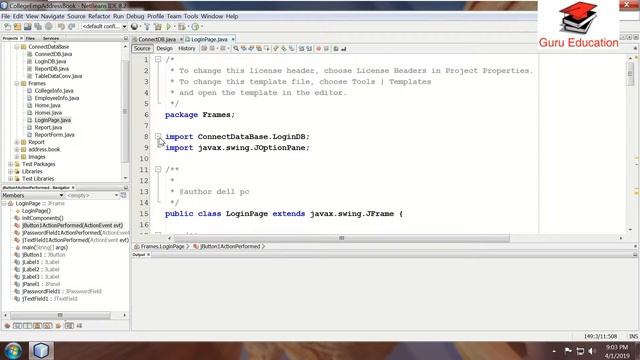The height and width of the screenshot is (360, 640).
Task: Toggle Show Inner Classes in Navigator
Action: (x=48, y=326)
